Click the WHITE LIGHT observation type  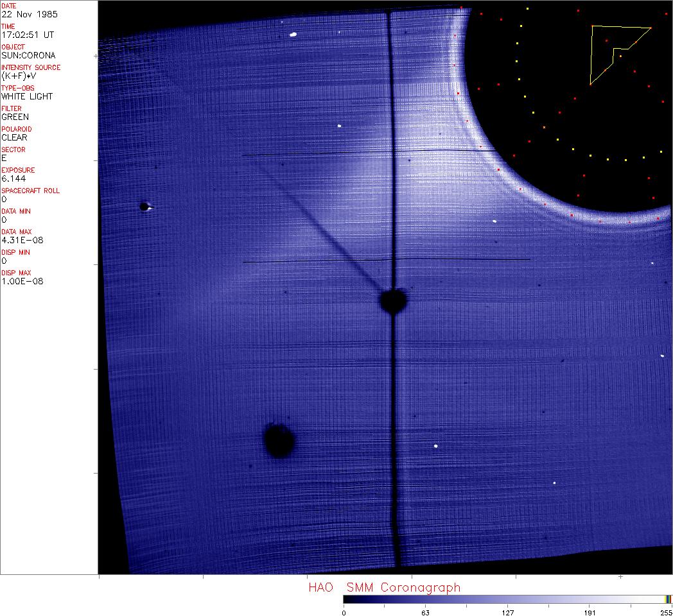coord(27,96)
